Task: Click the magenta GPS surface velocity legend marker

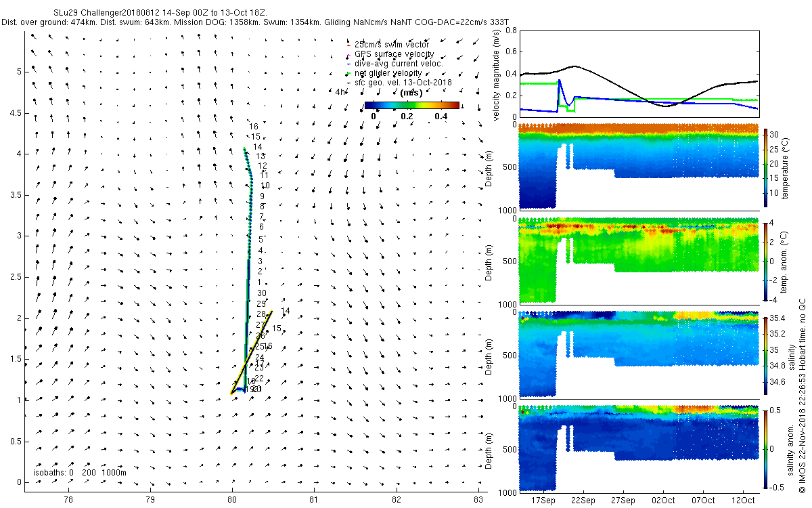Action: pyautogui.click(x=347, y=54)
